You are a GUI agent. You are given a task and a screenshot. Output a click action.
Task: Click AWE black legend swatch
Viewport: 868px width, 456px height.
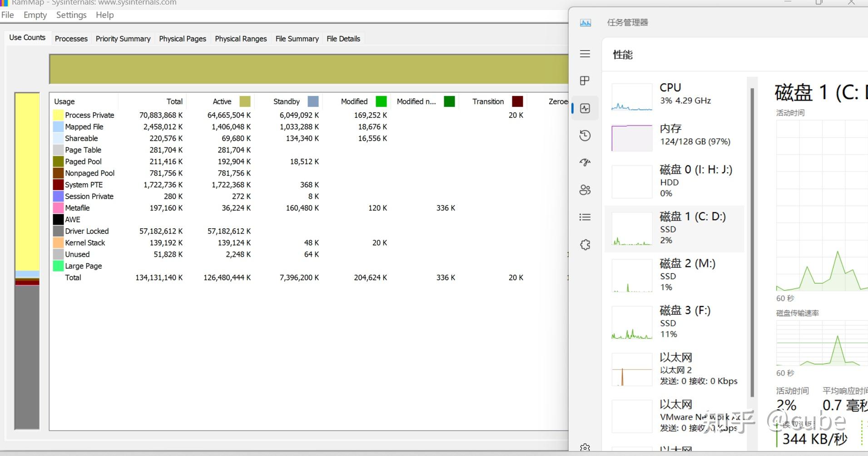(x=58, y=220)
